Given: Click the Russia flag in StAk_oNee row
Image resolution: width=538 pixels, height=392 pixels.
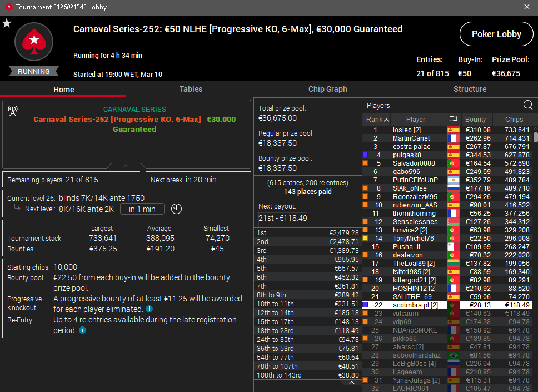Looking at the screenshot, I should 454,188.
